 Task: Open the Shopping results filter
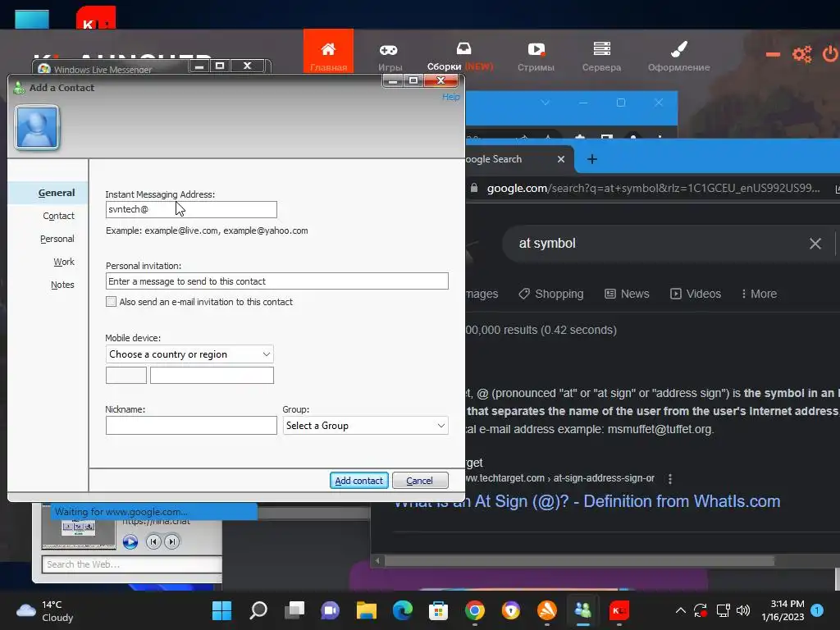551,294
